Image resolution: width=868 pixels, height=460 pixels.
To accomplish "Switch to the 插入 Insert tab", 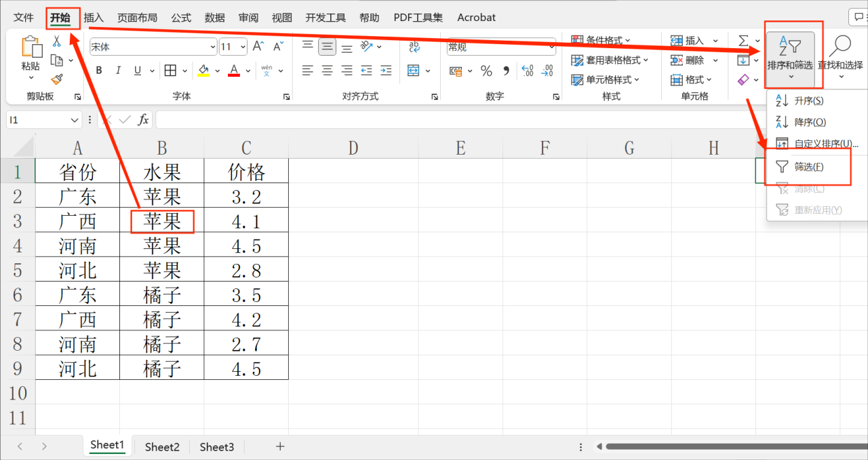I will 94,17.
